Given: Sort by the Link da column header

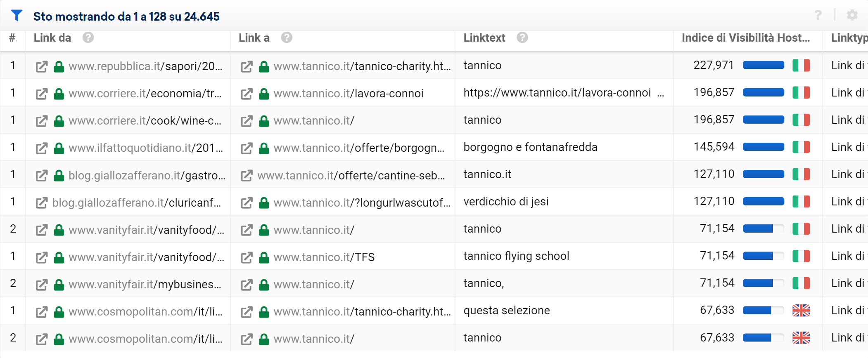Looking at the screenshot, I should tap(52, 38).
